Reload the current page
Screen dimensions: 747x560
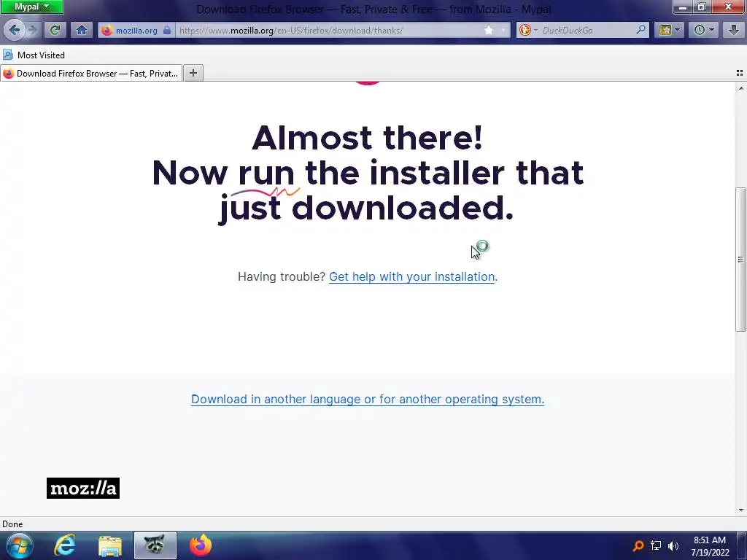point(55,30)
